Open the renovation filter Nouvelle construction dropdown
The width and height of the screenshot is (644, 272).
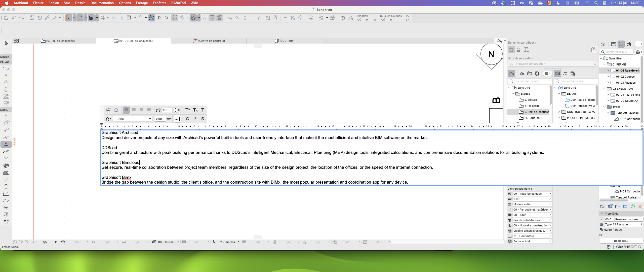point(552,64)
